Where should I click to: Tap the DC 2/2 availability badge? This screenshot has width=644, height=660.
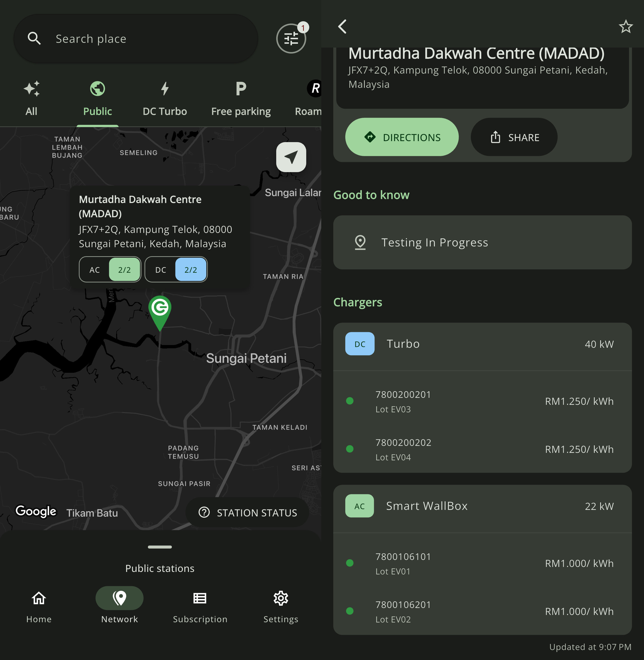point(176,269)
